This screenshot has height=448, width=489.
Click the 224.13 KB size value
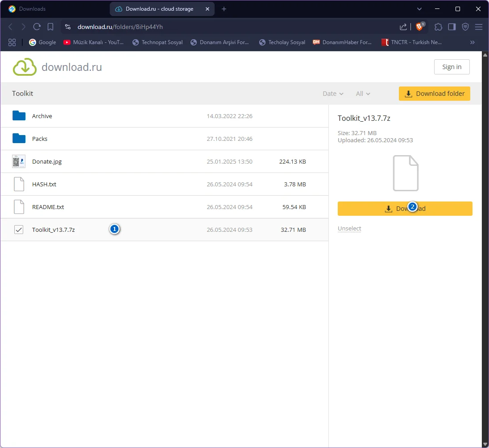point(293,161)
